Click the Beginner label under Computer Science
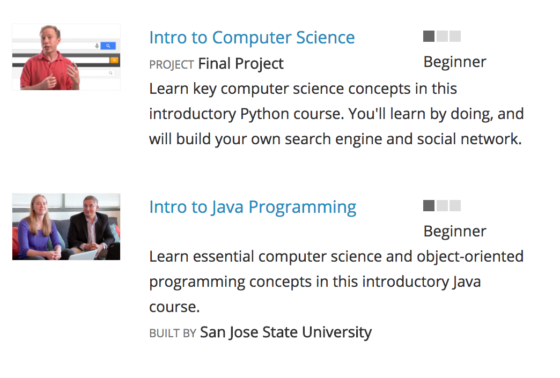560x378 pixels. coord(455,62)
